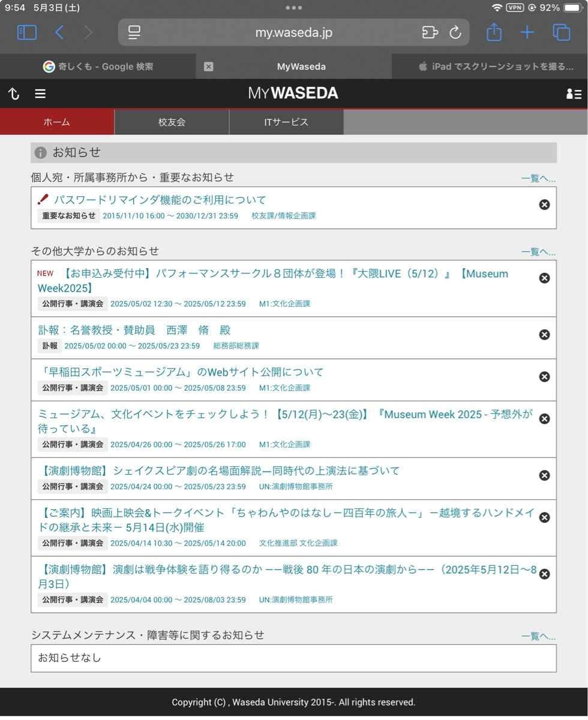588x720 pixels.
Task: Open the MyWaseda hamburger menu
Action: (40, 94)
